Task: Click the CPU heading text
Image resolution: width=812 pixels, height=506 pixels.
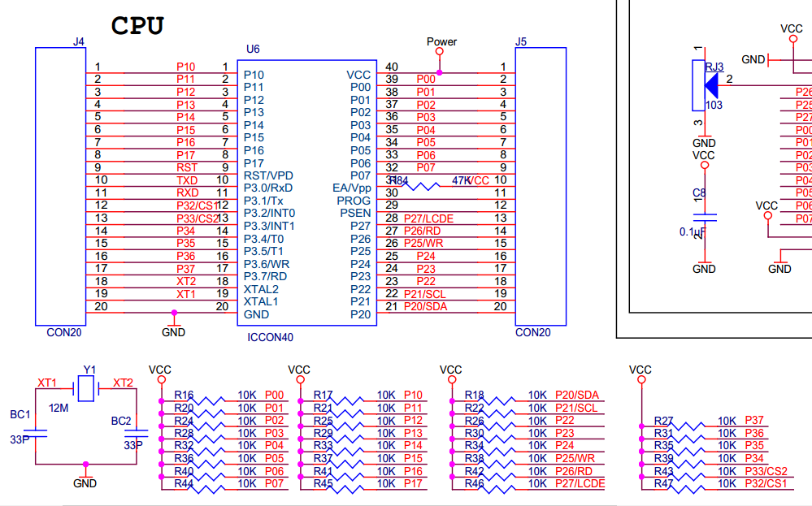Action: 137,25
